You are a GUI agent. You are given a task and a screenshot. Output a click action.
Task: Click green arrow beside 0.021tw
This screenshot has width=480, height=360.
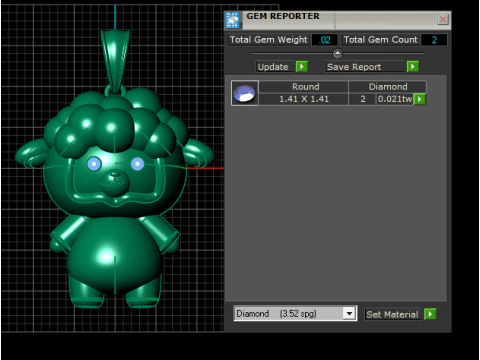click(420, 99)
